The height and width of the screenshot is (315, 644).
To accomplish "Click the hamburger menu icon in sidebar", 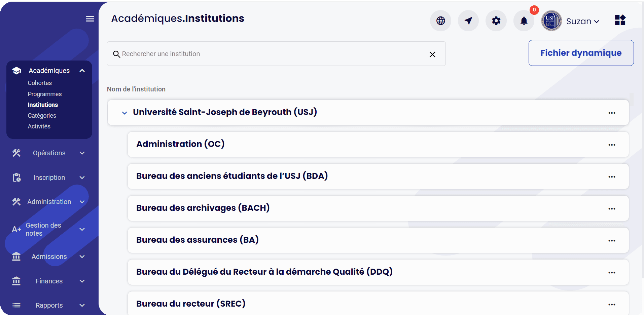I will (90, 19).
